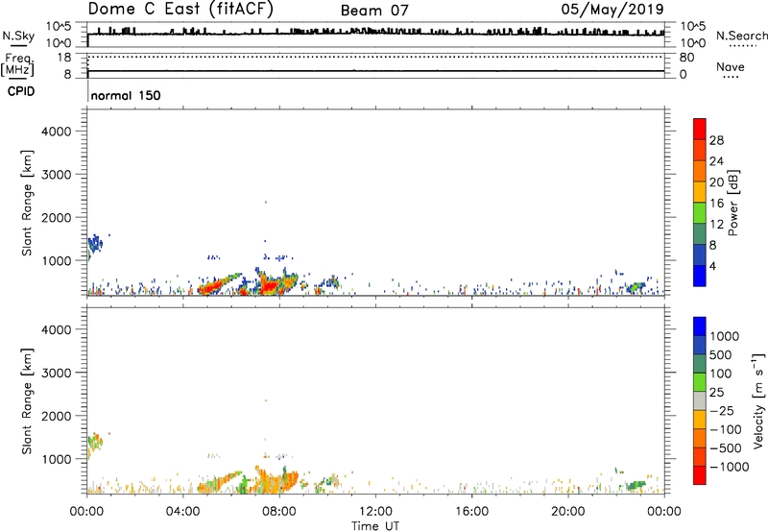This screenshot has height=532, width=768.
Task: Click the "Dome C East (fitACF)" title
Action: tap(180, 9)
